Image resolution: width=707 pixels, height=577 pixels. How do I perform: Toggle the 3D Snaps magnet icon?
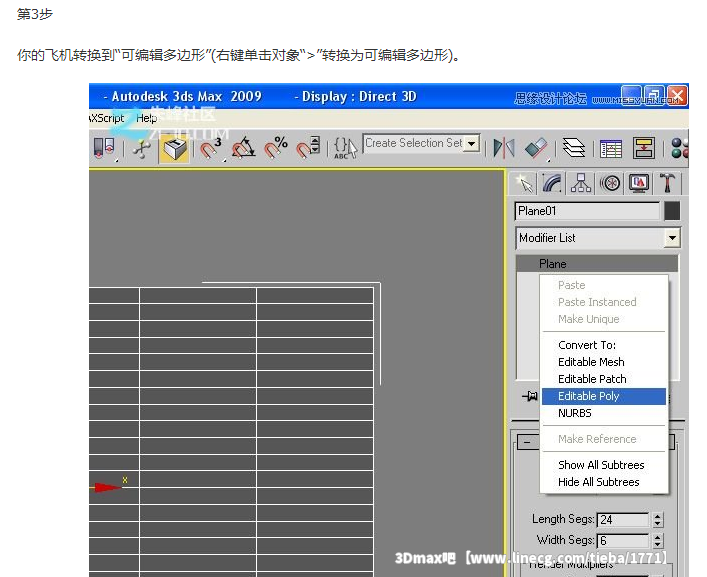coord(210,148)
